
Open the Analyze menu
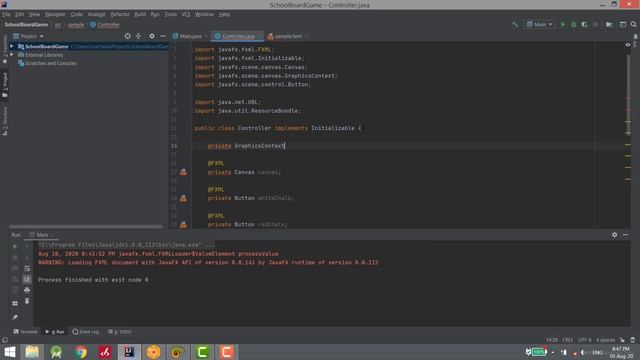(x=96, y=14)
